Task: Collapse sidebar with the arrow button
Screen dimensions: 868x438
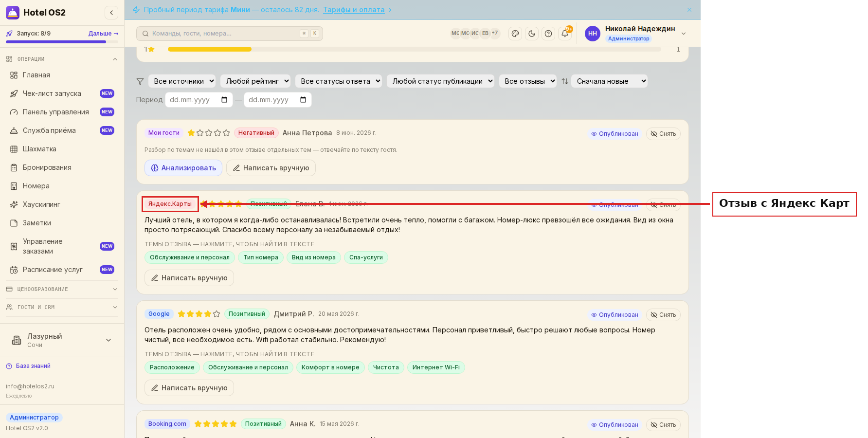Action: (x=111, y=13)
